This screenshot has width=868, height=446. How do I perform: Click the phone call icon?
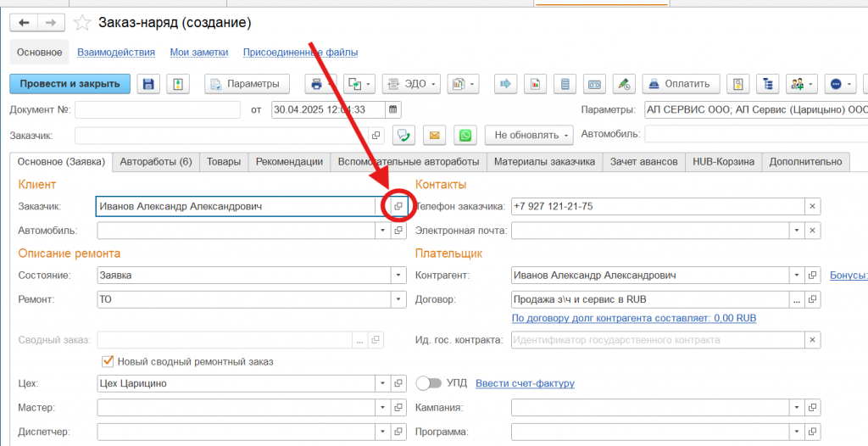click(404, 136)
